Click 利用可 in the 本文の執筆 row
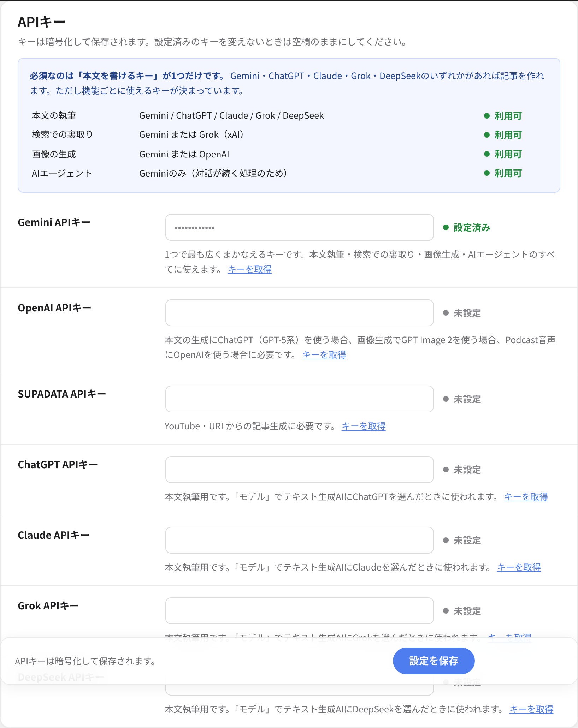 tap(503, 116)
